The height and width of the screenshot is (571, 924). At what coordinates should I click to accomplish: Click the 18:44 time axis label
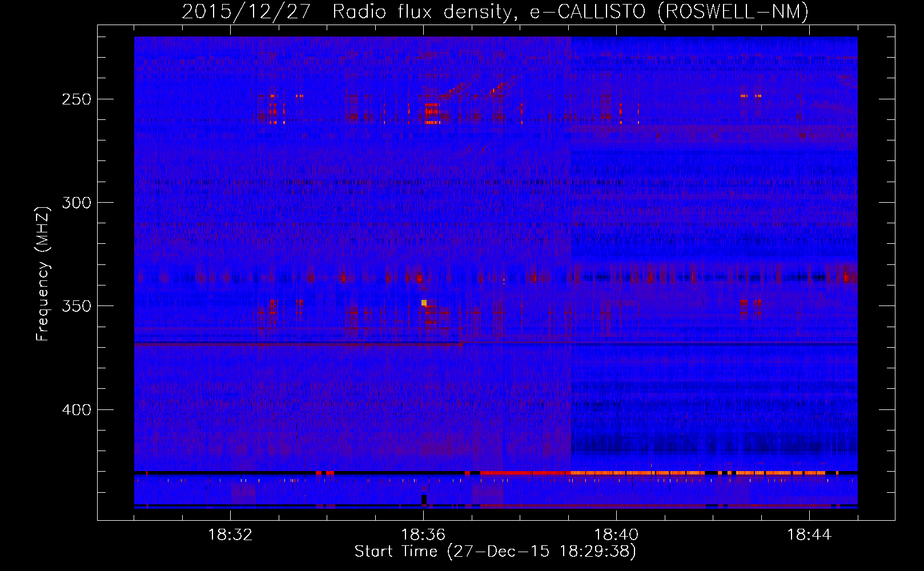809,535
